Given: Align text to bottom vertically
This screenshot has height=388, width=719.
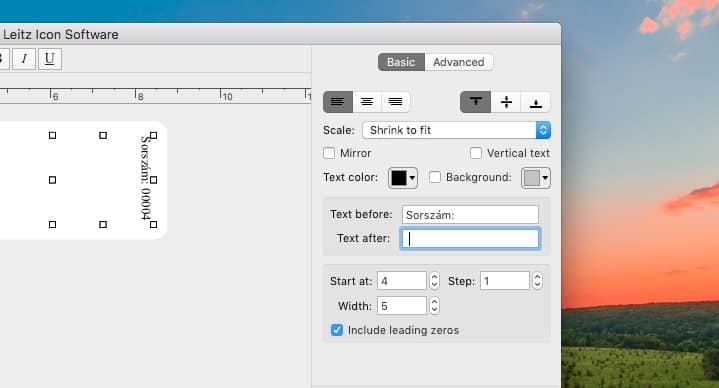Looking at the screenshot, I should coord(536,102).
